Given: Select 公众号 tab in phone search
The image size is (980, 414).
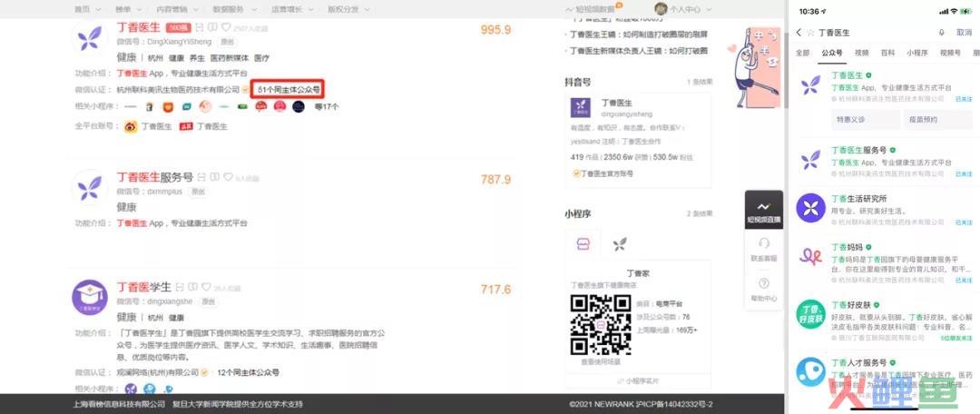Looking at the screenshot, I should pos(832,54).
